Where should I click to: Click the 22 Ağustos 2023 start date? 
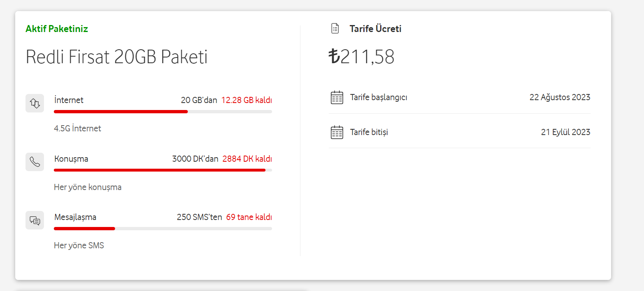click(560, 97)
